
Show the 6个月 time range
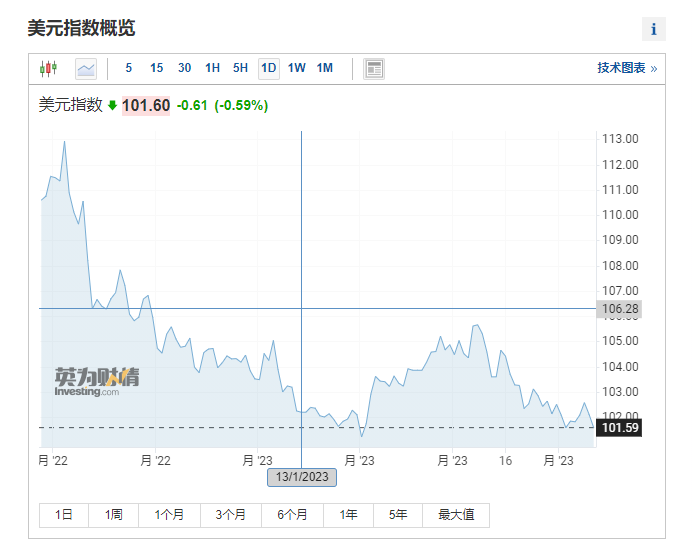pyautogui.click(x=292, y=515)
